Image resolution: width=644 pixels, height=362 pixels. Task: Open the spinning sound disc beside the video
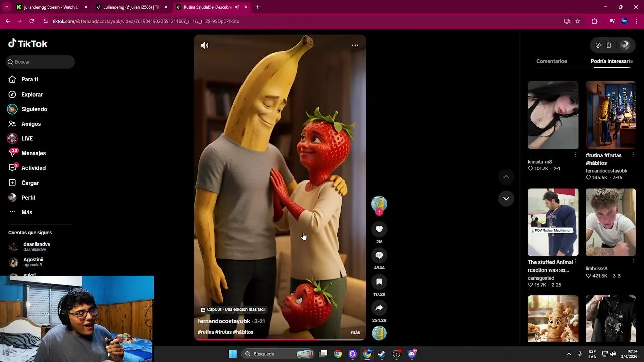pos(379,333)
